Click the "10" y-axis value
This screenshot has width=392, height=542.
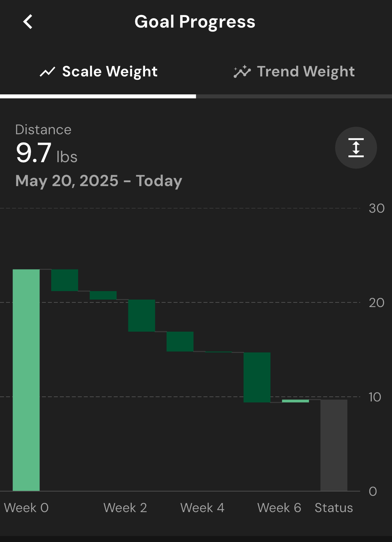[375, 397]
